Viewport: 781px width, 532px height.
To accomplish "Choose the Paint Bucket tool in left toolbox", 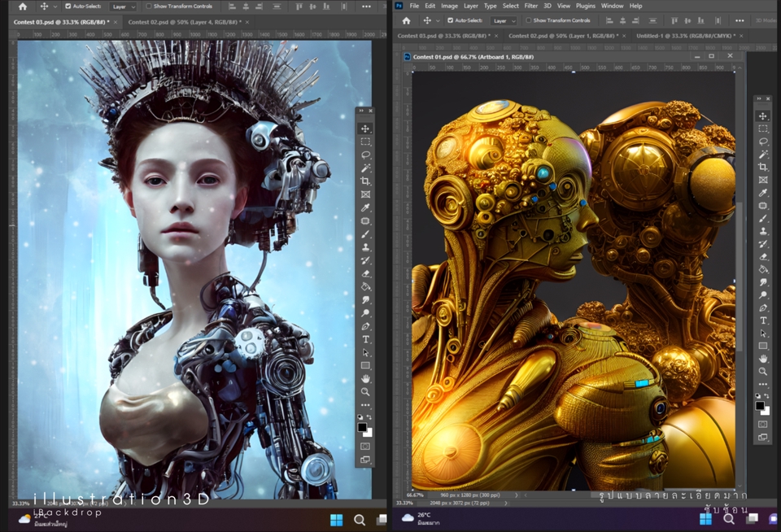I will (365, 286).
